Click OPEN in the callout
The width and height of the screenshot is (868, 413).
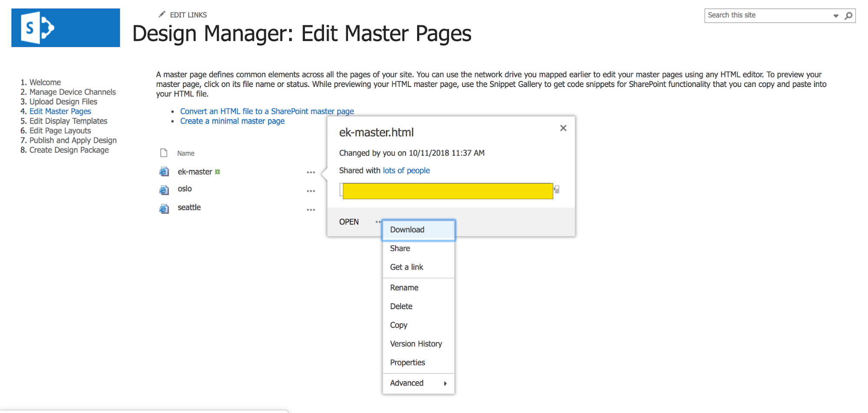pyautogui.click(x=349, y=222)
